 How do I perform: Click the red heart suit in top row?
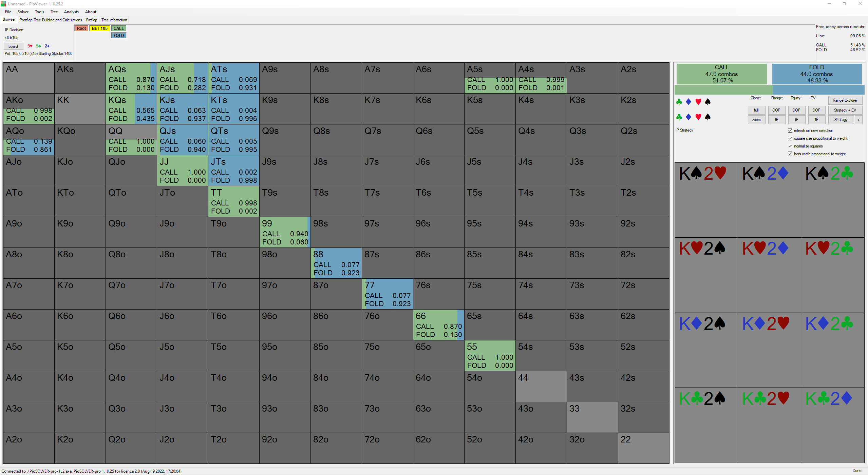[698, 102]
